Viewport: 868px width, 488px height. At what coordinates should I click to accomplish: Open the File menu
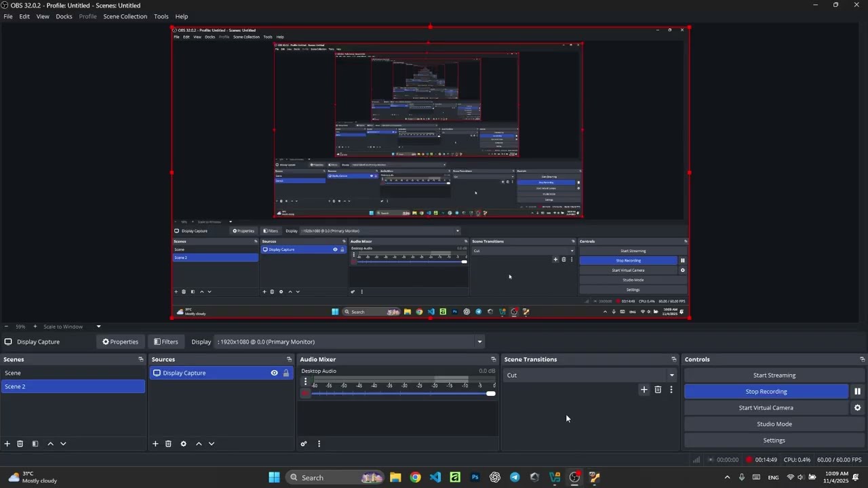pyautogui.click(x=8, y=16)
